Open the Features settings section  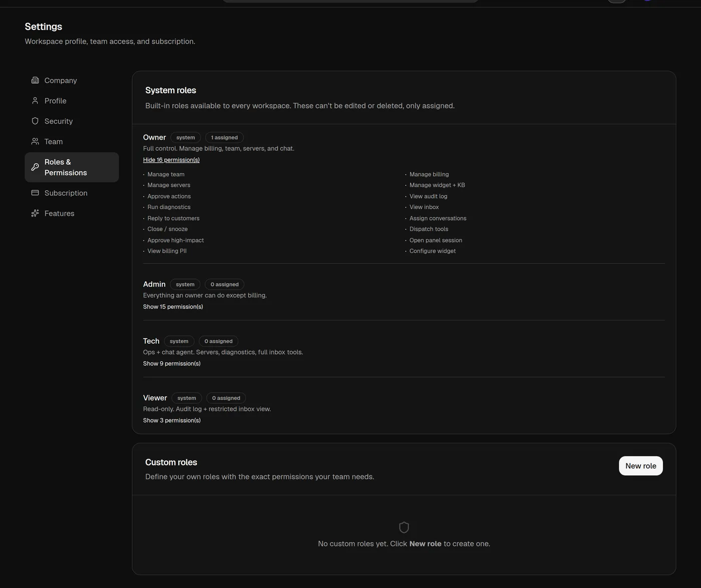tap(72, 213)
